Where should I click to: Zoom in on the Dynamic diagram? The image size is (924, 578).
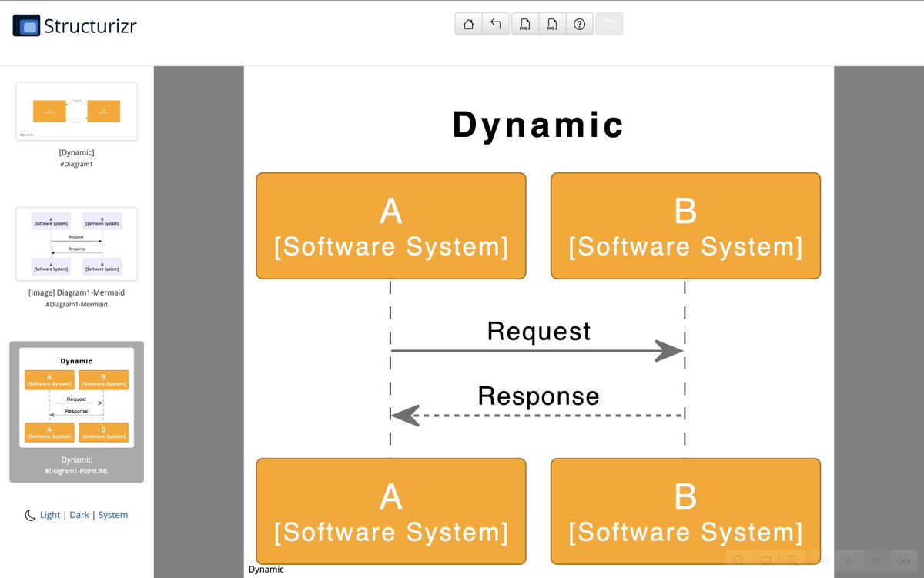pos(792,560)
